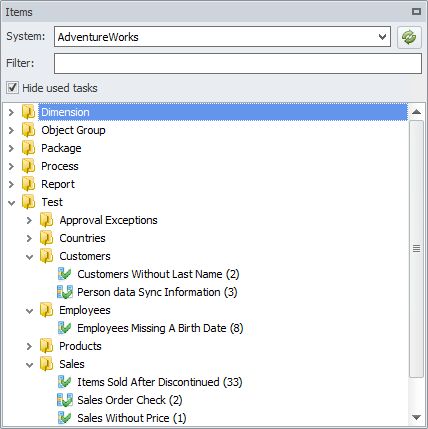Screen dimensions: 428x429
Task: Click the Filter text input field
Action: 238,64
